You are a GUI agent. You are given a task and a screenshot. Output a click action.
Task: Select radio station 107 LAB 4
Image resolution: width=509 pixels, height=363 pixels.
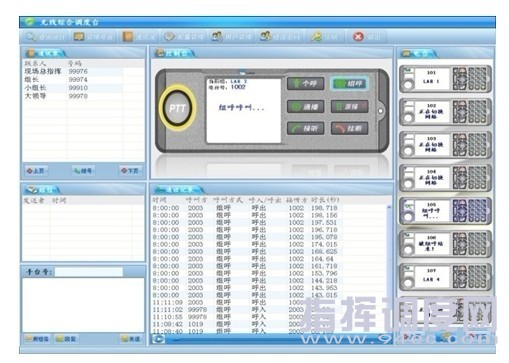coord(445,276)
